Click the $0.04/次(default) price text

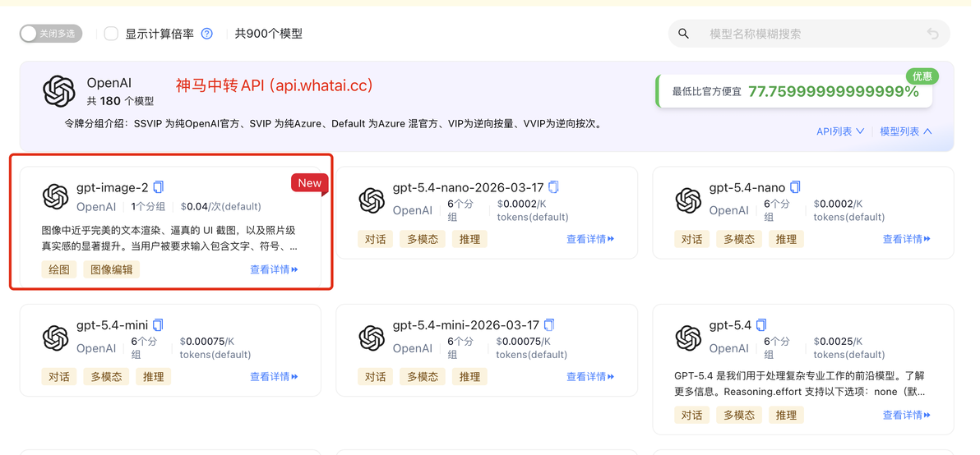[x=220, y=207]
